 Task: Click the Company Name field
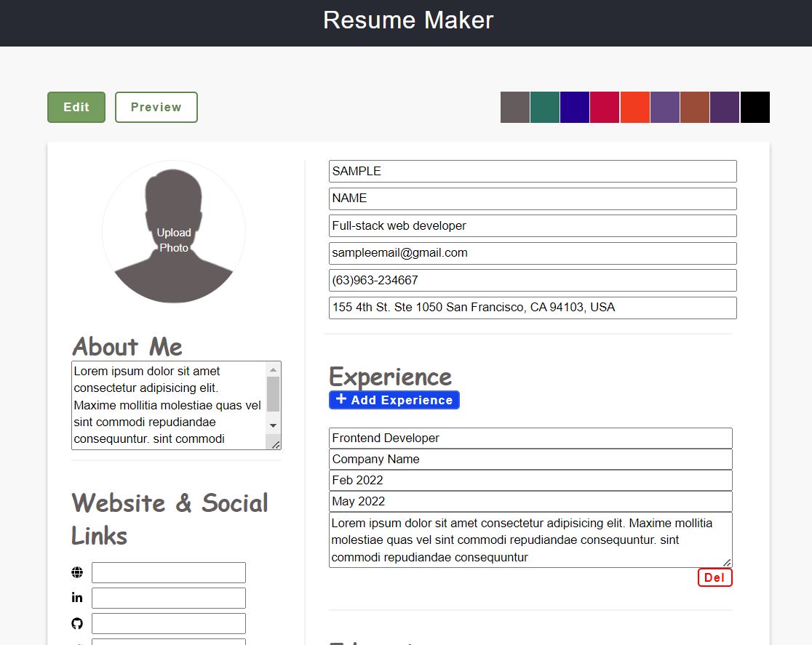click(530, 459)
